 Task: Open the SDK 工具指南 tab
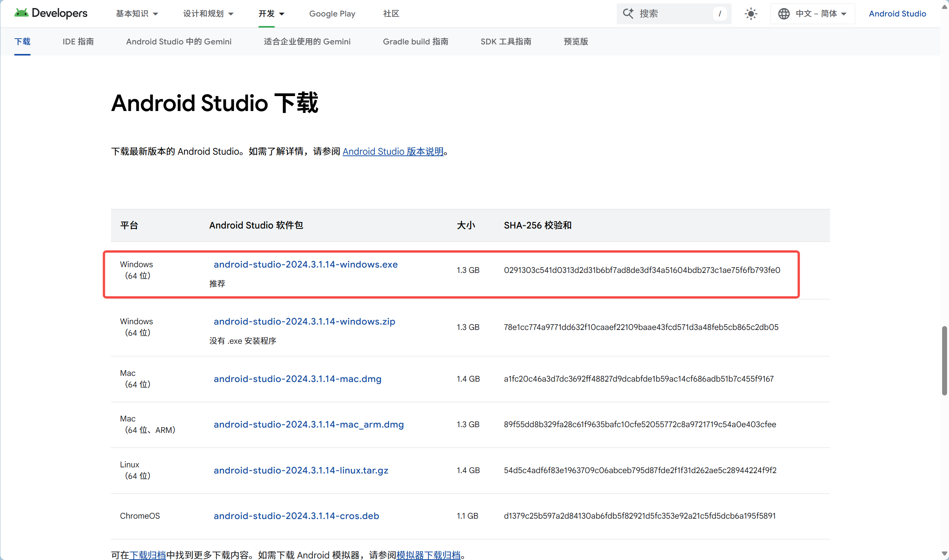click(x=506, y=41)
